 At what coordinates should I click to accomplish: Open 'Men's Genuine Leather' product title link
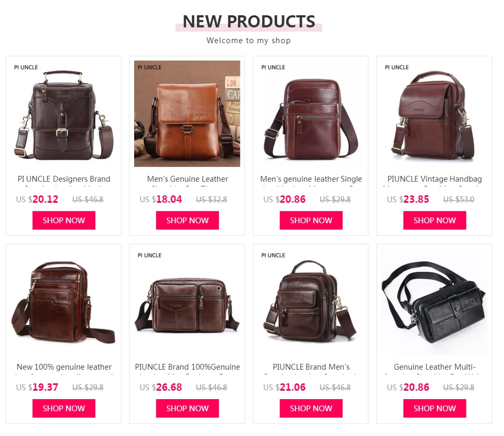point(187,179)
